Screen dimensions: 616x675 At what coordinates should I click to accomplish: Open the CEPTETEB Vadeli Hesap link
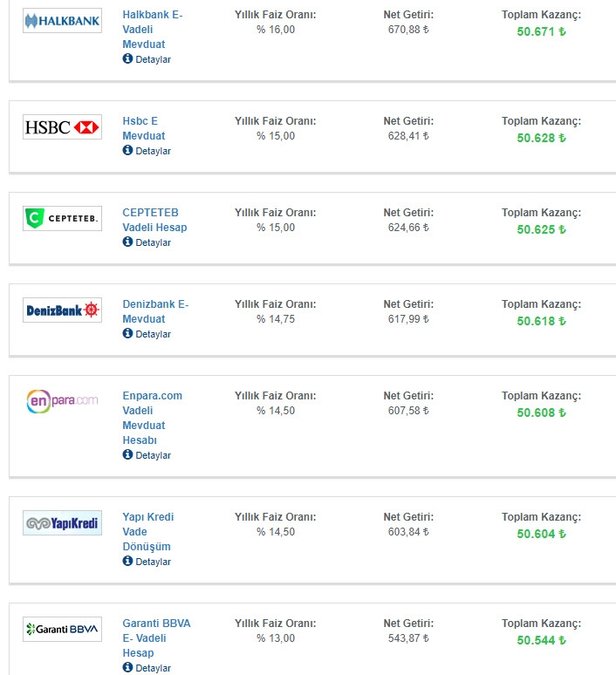(x=154, y=220)
